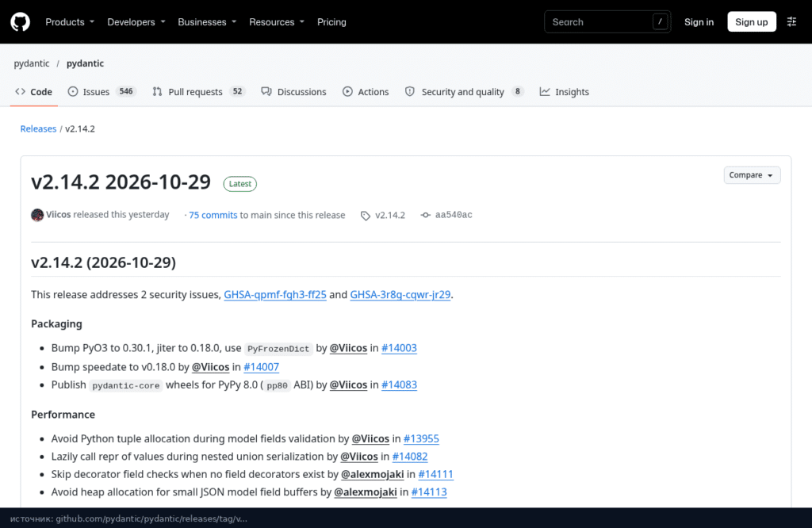812x528 pixels.
Task: Open advisory GHSA-3r8q-cqwr-jr29
Action: tap(400, 295)
